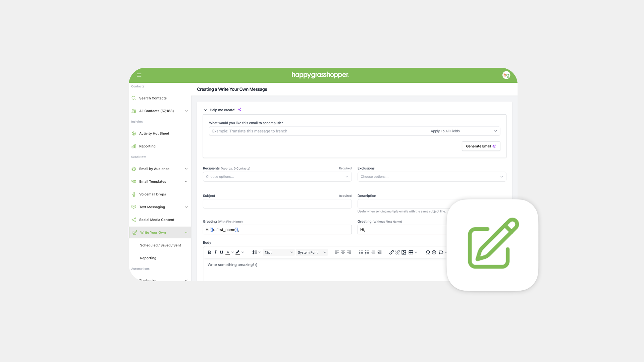Image resolution: width=644 pixels, height=362 pixels.
Task: Increase indent in the body editor
Action: (x=380, y=252)
